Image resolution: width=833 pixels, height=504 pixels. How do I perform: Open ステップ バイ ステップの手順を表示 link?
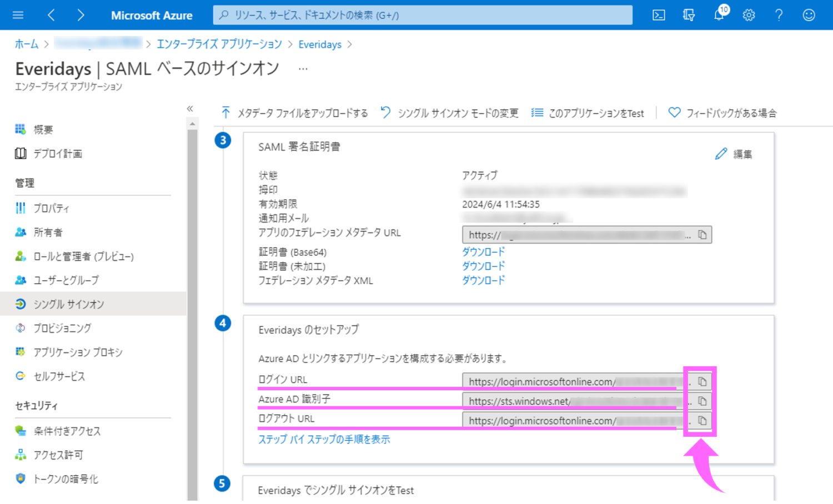(x=324, y=440)
